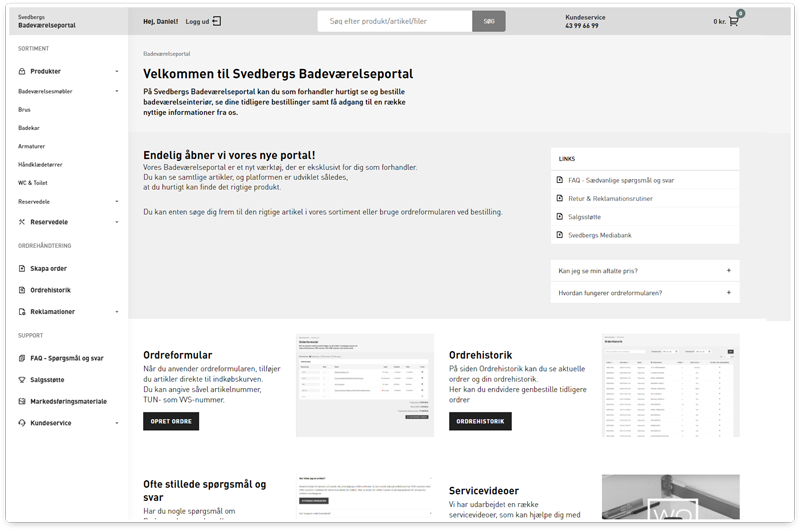
Task: Expand the small Reservedele category arrow
Action: click(117, 201)
